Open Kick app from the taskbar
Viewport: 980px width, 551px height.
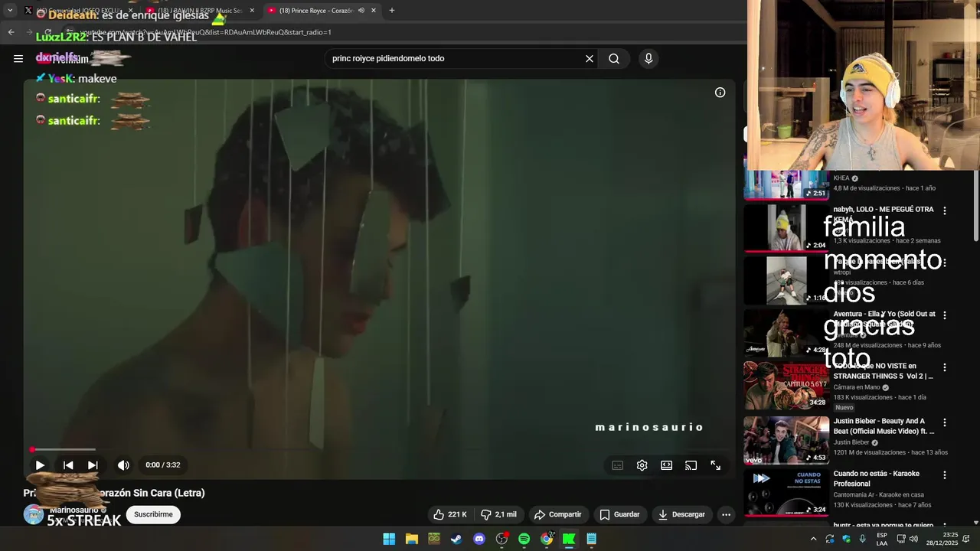click(x=569, y=539)
